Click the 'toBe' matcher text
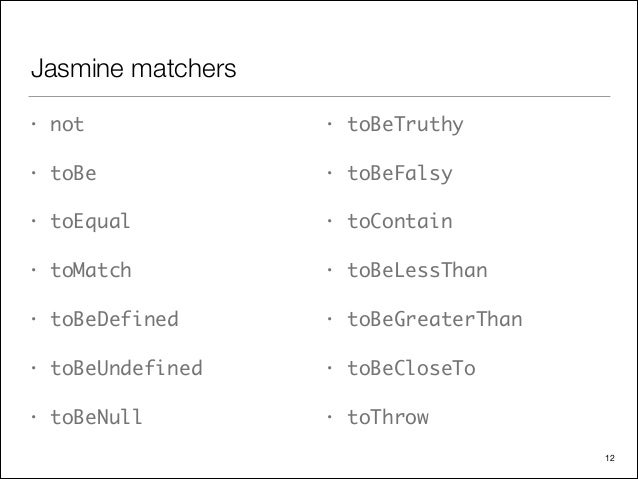638x479 pixels. [x=73, y=173]
